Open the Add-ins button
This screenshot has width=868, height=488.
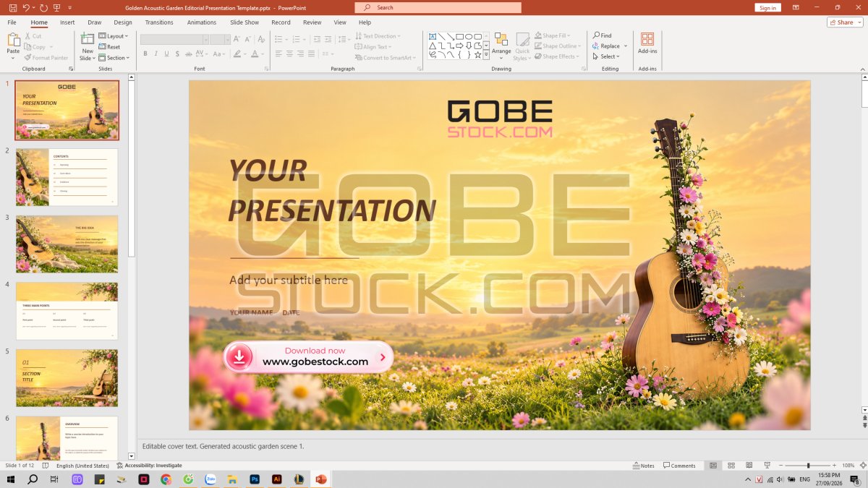coord(647,43)
